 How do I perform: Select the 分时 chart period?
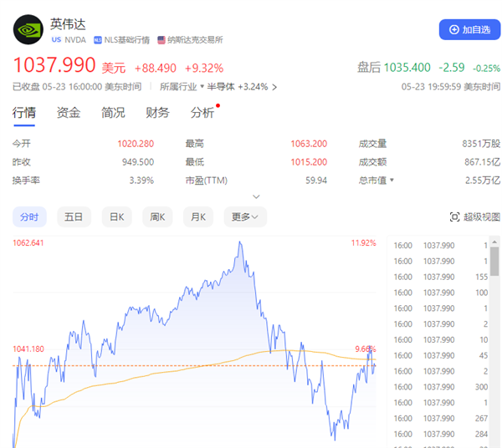coord(29,216)
